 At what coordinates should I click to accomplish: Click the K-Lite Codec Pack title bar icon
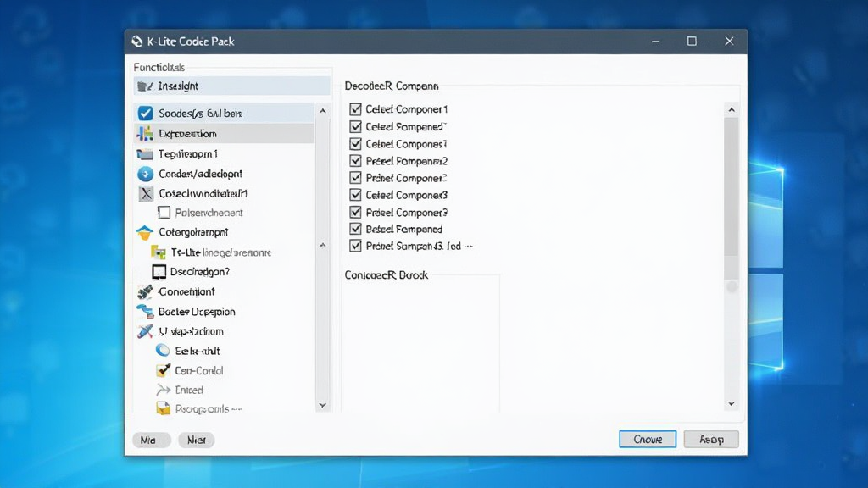tap(136, 42)
